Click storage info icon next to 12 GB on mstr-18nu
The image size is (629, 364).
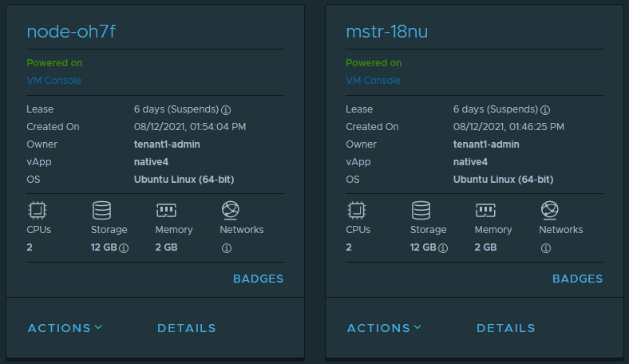pyautogui.click(x=443, y=248)
